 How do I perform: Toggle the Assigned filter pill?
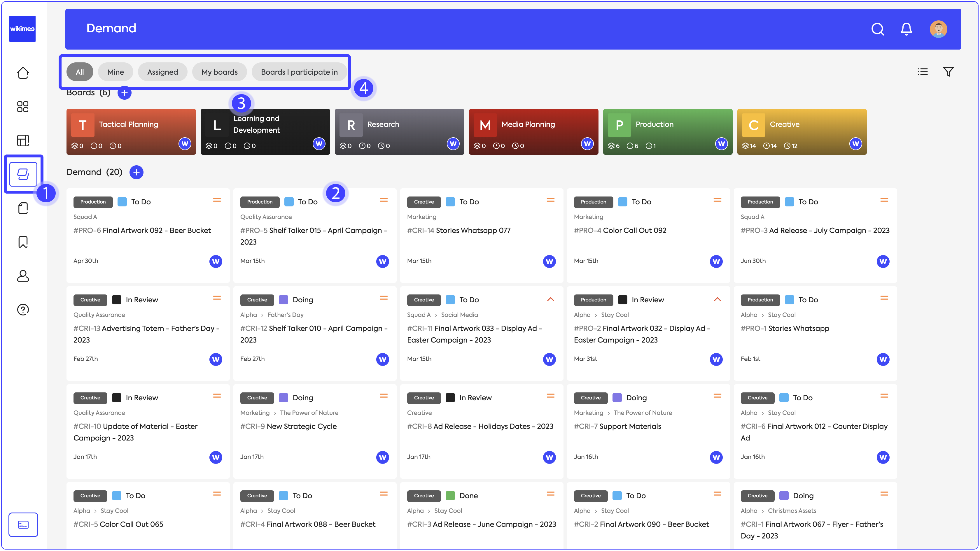click(162, 72)
